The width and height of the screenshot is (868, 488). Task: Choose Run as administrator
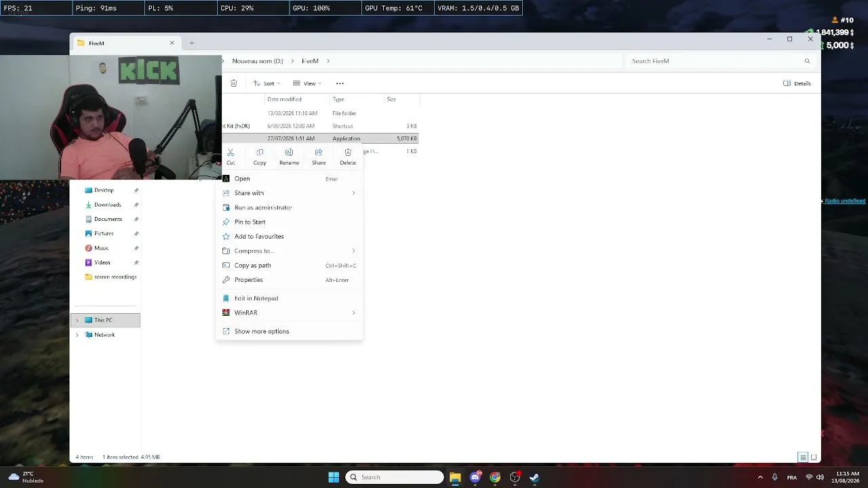289,207
